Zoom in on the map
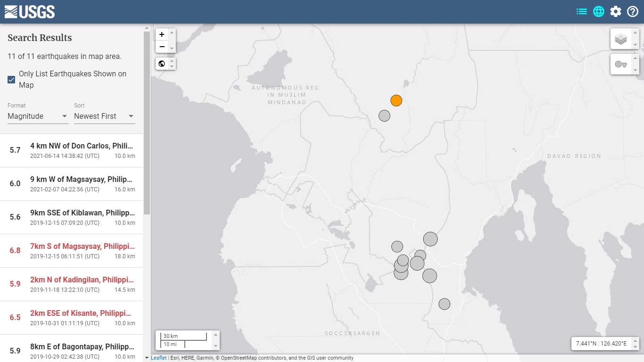 162,34
